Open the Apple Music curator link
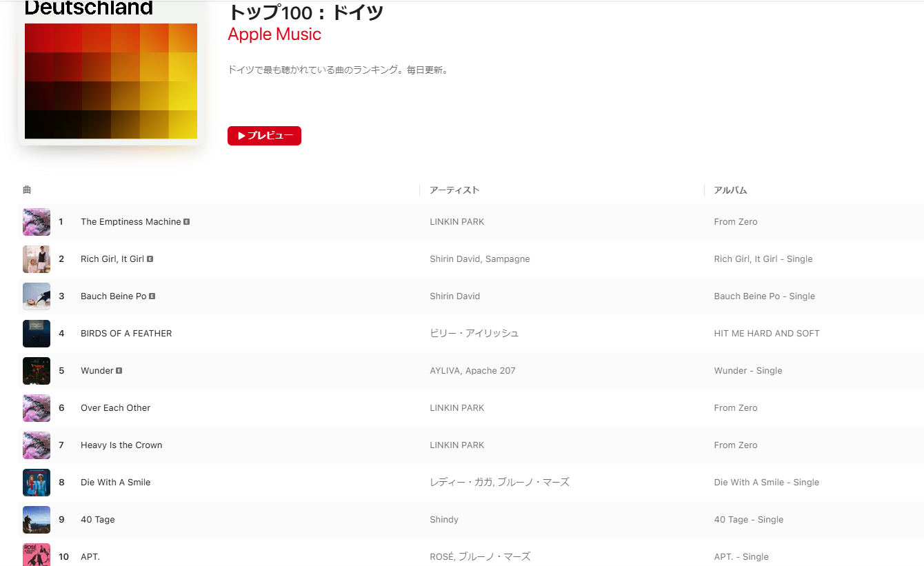924x566 pixels. coord(274,34)
